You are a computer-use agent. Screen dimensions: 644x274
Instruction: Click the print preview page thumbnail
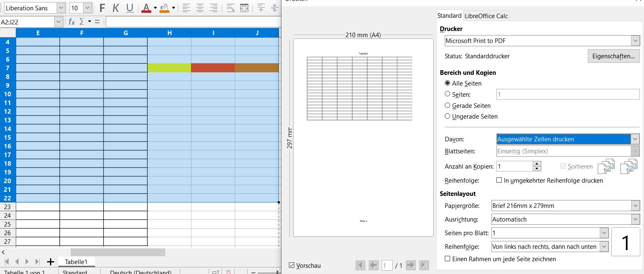[x=363, y=138]
